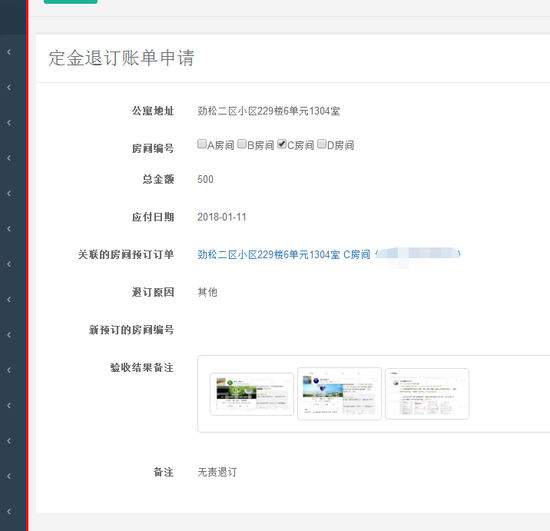Screen dimensions: 550x531
Task: Expand sidebar chevron beside 新预订的房间编号 row
Action: point(9,335)
